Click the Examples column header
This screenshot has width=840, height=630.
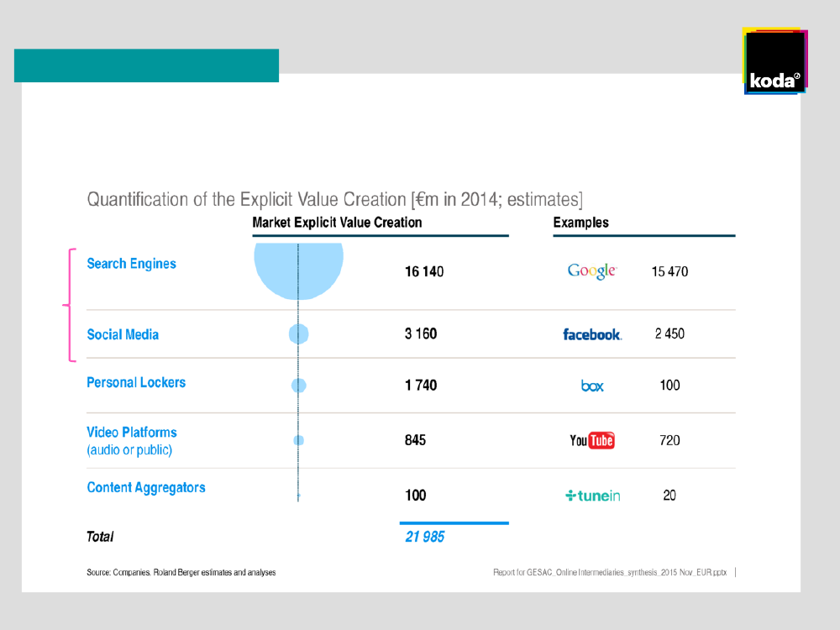580,223
